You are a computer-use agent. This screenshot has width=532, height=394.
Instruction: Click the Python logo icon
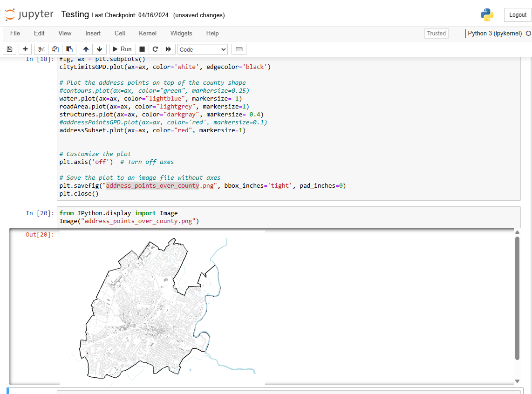[x=487, y=15]
